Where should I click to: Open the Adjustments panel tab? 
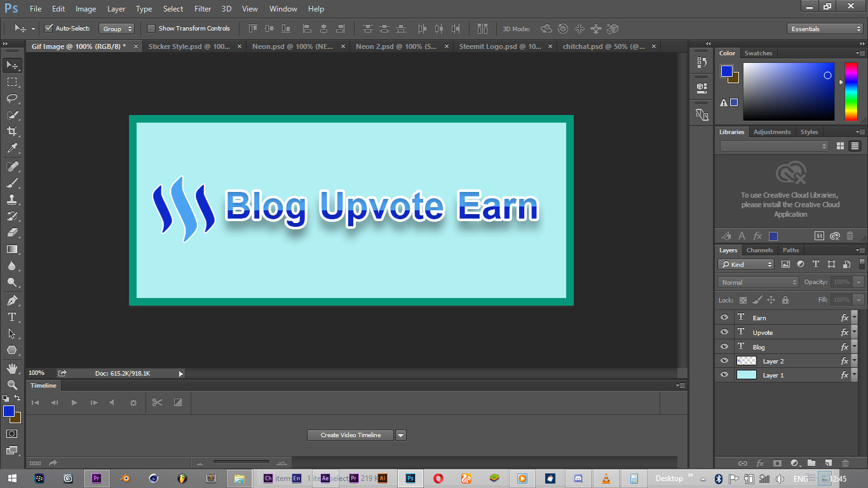point(772,132)
